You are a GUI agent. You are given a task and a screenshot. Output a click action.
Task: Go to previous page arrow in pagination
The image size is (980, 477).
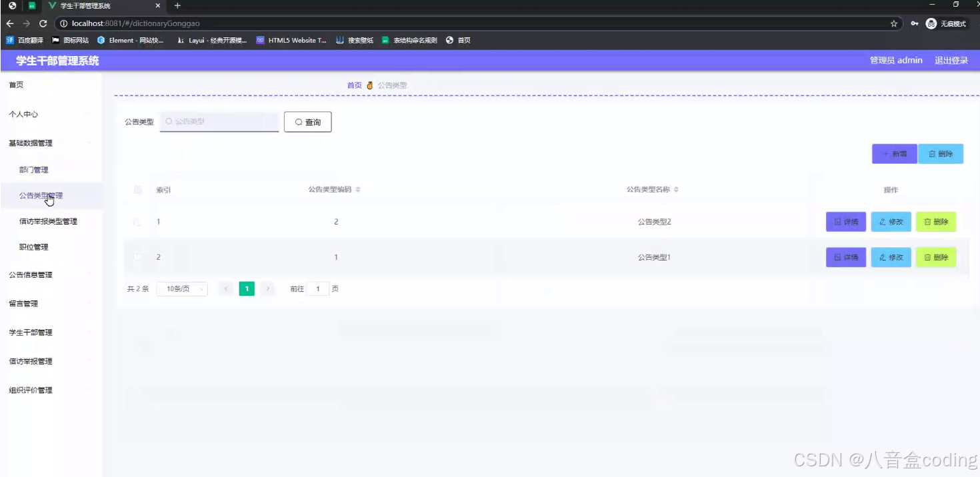[x=227, y=288]
